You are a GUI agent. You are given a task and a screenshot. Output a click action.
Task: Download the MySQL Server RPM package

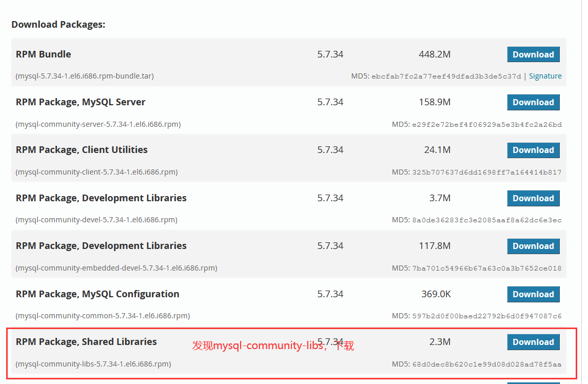point(533,102)
